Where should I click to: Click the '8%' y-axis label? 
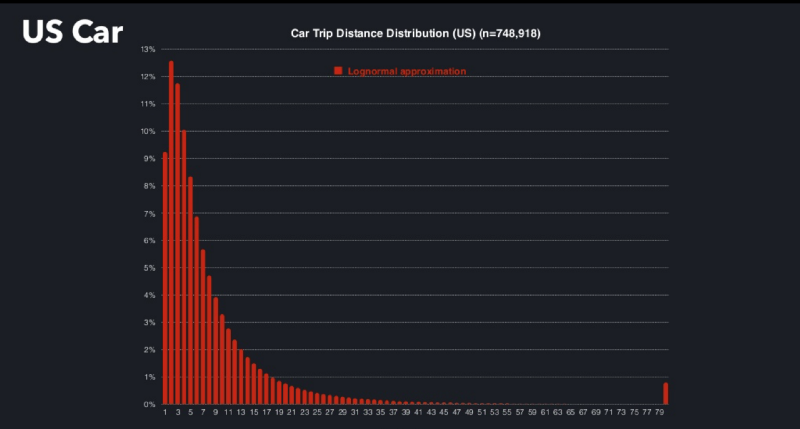(149, 186)
